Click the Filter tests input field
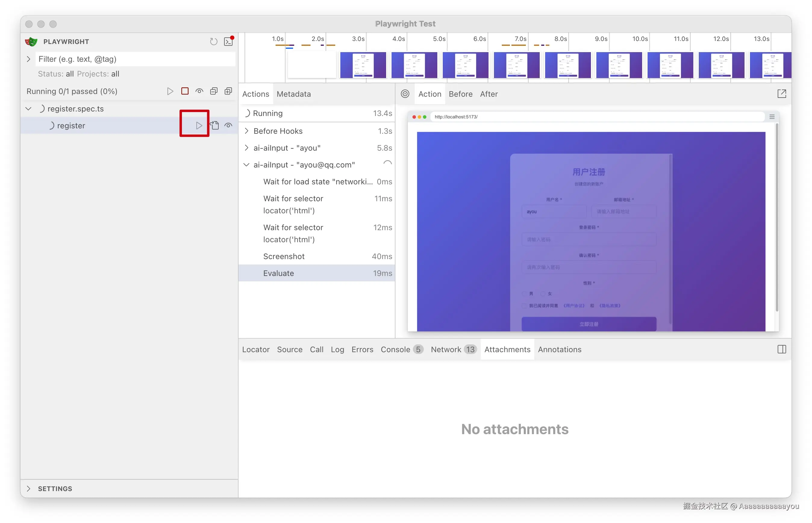 point(135,59)
